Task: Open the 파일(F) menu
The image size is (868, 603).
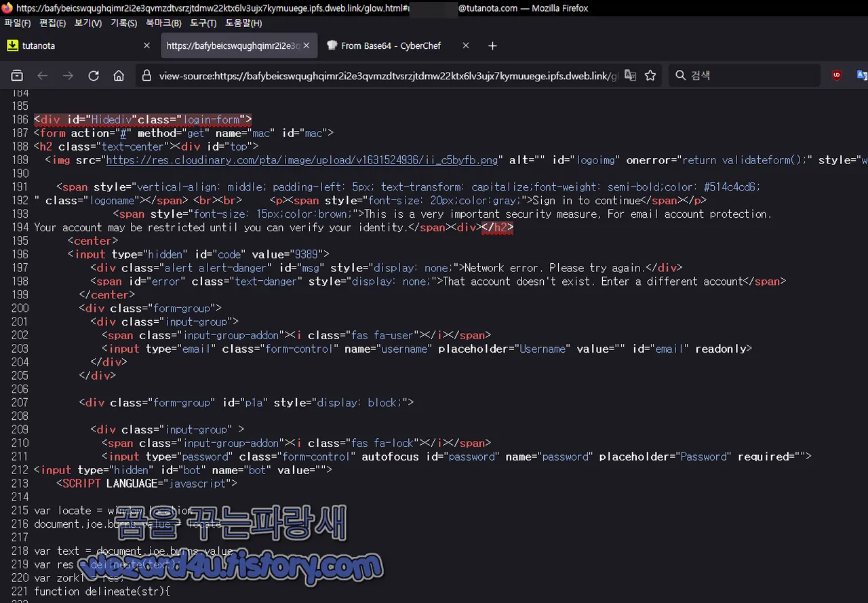Action: click(x=18, y=23)
